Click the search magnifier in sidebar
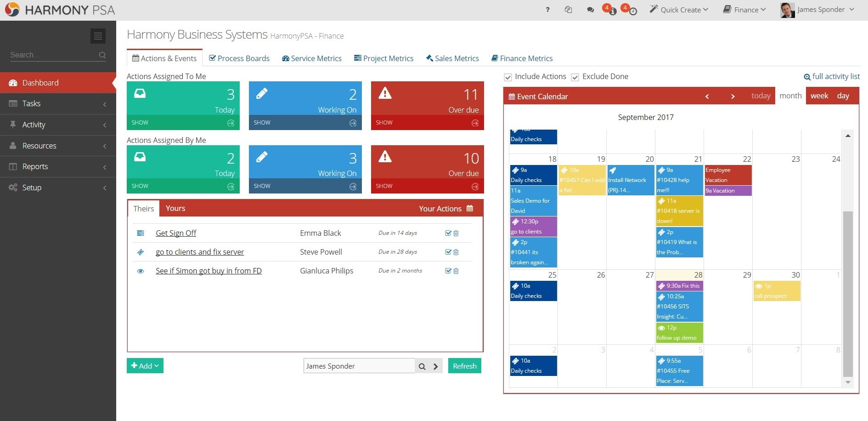868x421 pixels. [x=102, y=55]
